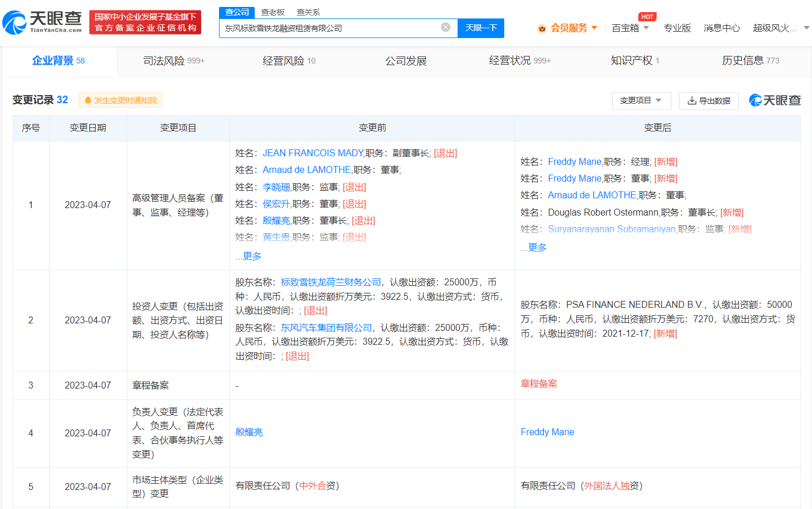This screenshot has width=812, height=509.
Task: Click the 天眼查 watermark logo above the table
Action: (775, 100)
